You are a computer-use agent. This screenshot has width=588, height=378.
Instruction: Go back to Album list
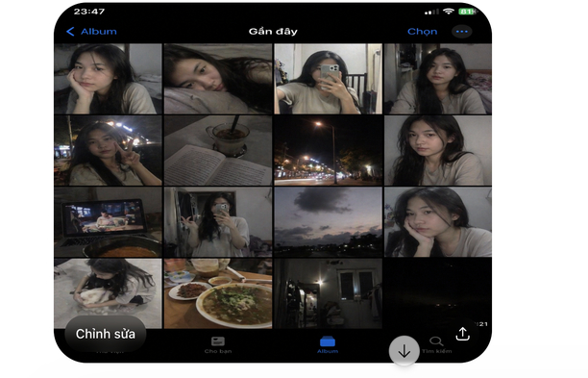[x=91, y=32]
